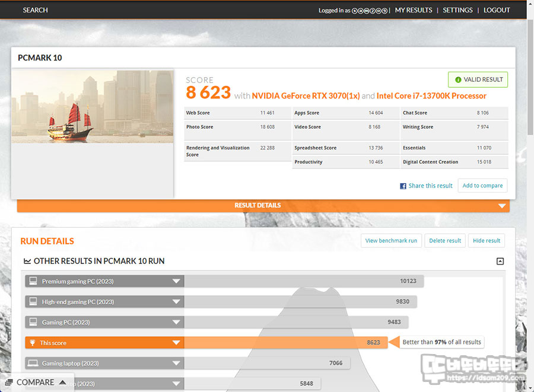This screenshot has height=392, width=534.
Task: Click the Add to compare button
Action: tap(482, 186)
